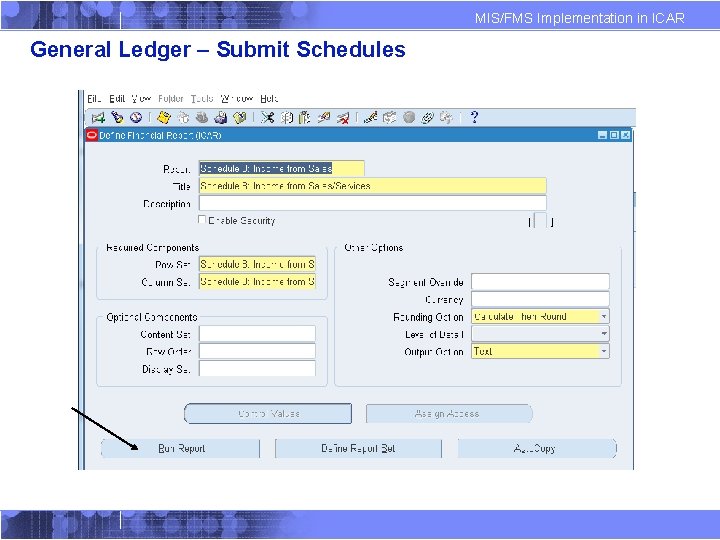
Task: Click the Title field
Action: coord(372,186)
